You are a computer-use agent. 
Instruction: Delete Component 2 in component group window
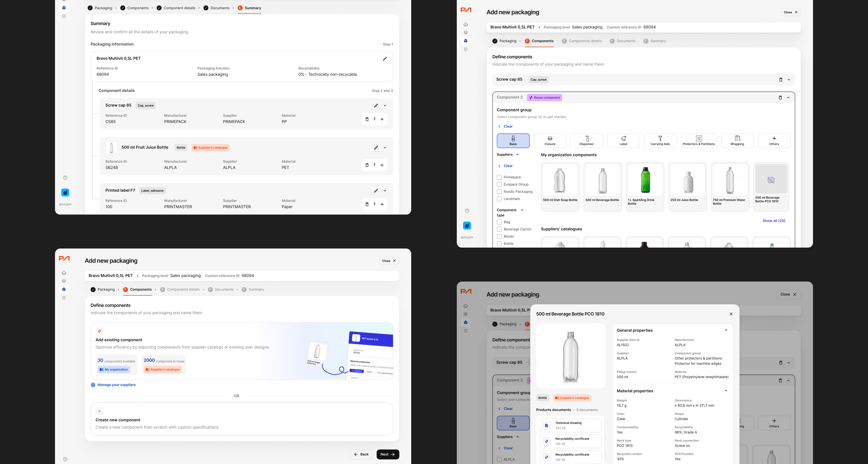780,98
